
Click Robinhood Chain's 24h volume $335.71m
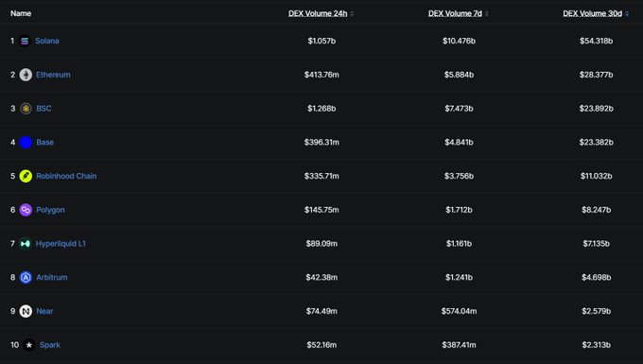(x=321, y=176)
